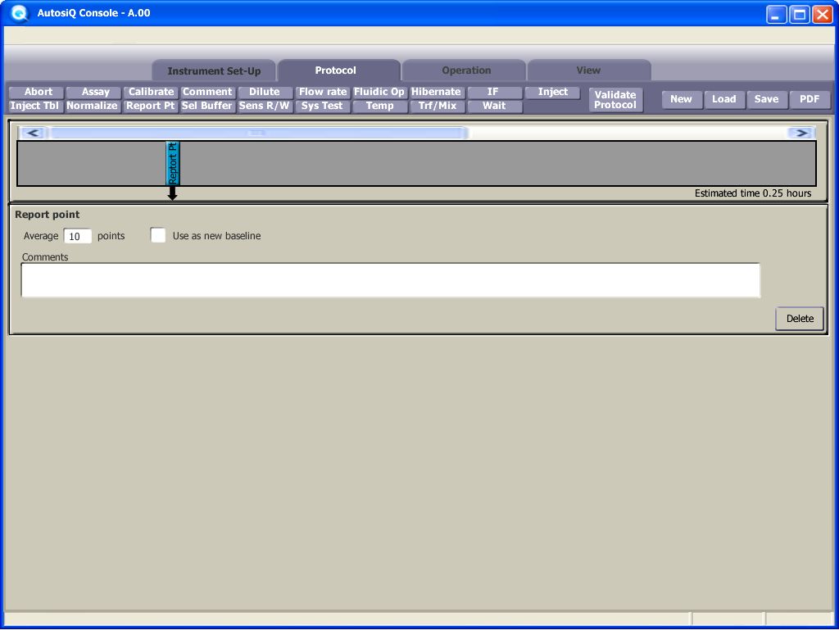Load an existing protocol
The width and height of the screenshot is (839, 644).
(x=724, y=99)
